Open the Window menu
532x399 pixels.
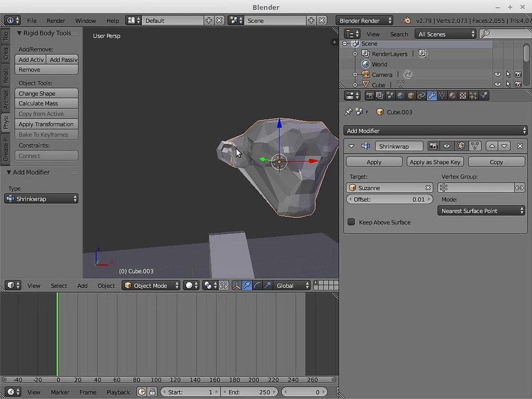[85, 21]
